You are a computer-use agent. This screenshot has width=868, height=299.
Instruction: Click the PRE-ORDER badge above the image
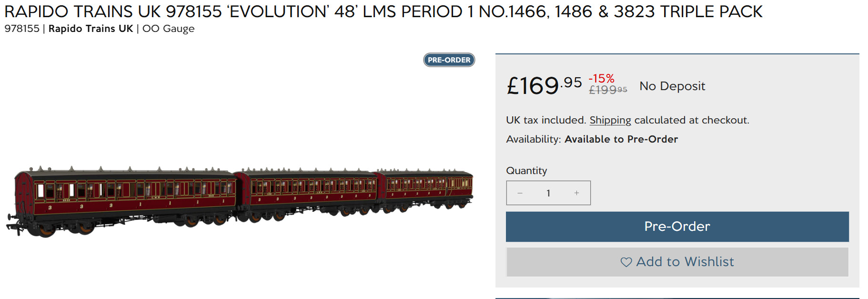coord(449,60)
